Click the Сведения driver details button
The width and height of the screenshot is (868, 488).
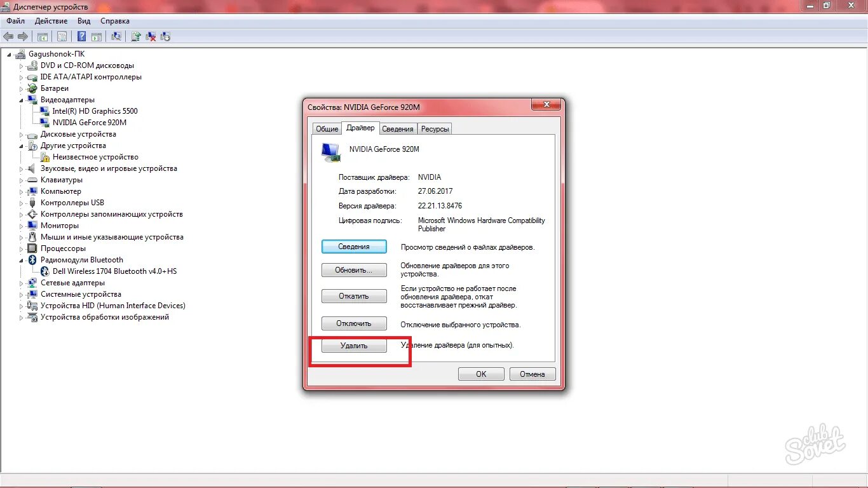point(354,247)
